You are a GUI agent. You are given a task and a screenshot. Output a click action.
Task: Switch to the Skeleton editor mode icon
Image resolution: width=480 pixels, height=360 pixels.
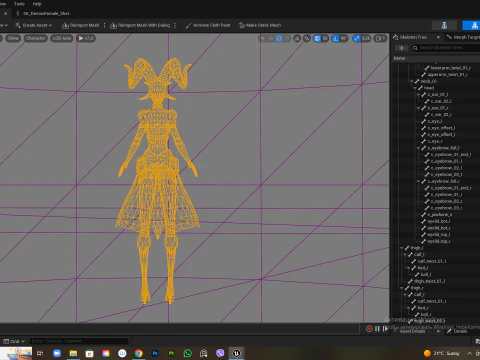[x=444, y=25]
